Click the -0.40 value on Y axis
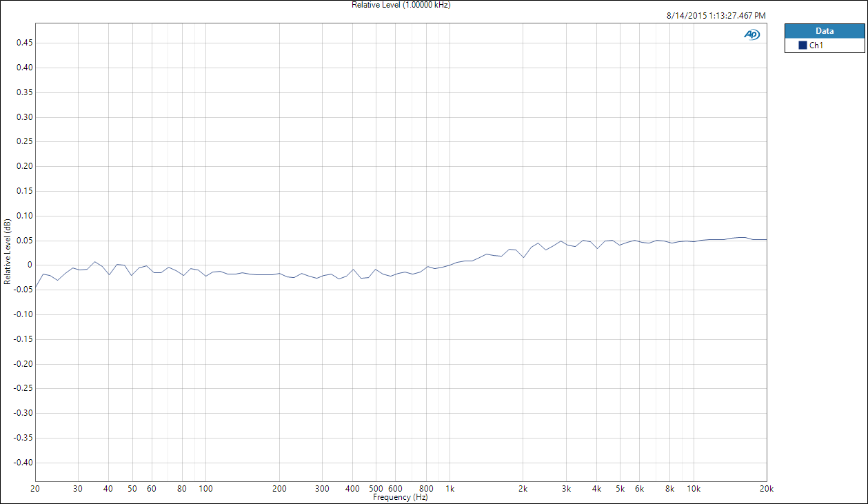This screenshot has height=504, width=868. coord(23,463)
